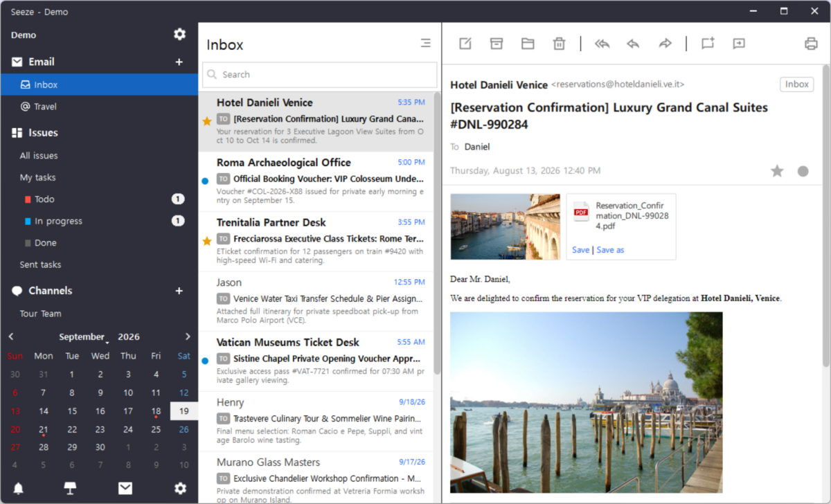The width and height of the screenshot is (831, 504).
Task: Toggle star on Hotel Danieli Venice list item
Action: click(206, 121)
